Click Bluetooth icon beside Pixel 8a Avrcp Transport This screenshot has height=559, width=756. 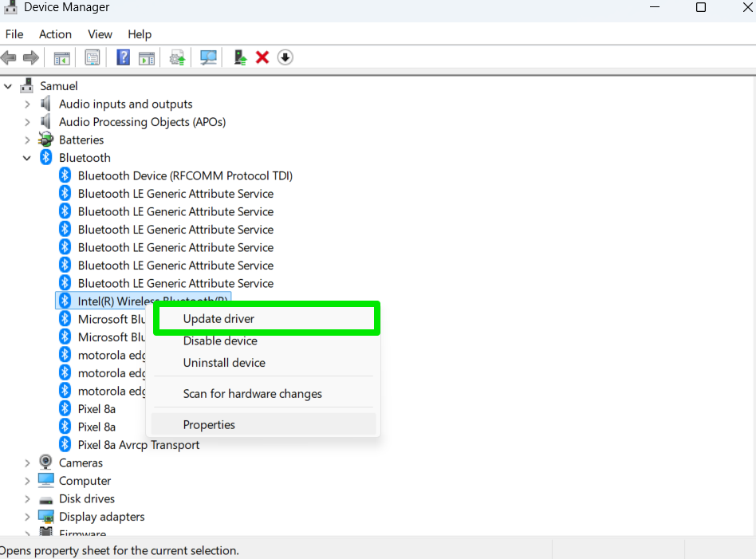65,444
